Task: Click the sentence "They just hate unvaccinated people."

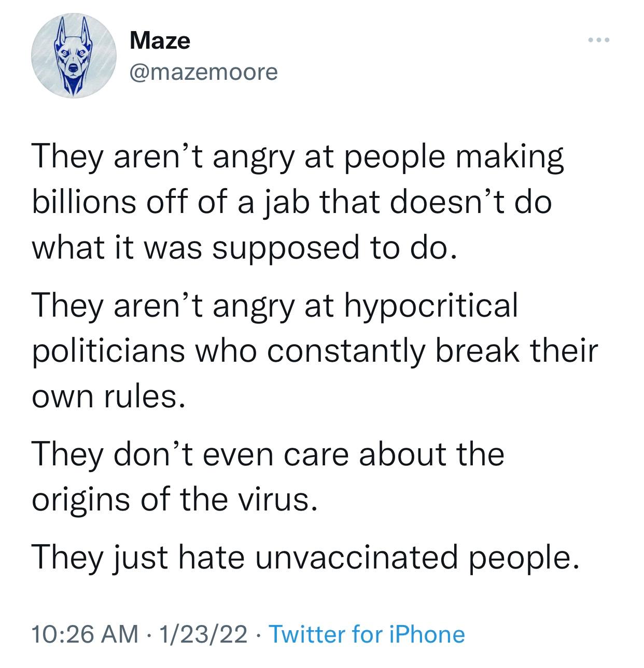Action: coord(305,558)
